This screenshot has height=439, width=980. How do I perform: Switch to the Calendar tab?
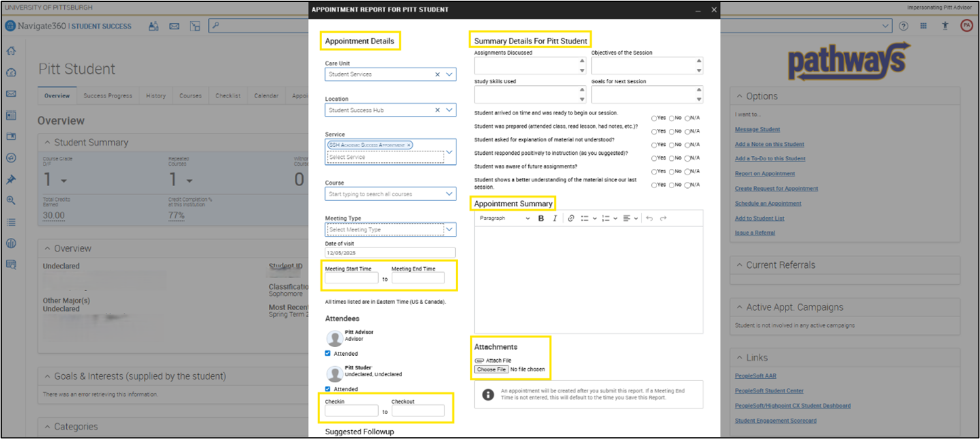[266, 96]
